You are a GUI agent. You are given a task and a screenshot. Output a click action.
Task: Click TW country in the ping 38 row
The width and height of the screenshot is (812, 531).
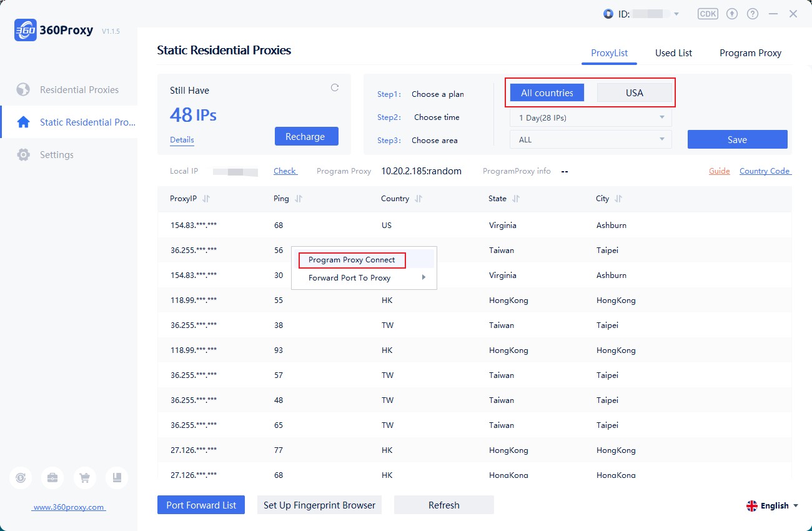pyautogui.click(x=388, y=325)
